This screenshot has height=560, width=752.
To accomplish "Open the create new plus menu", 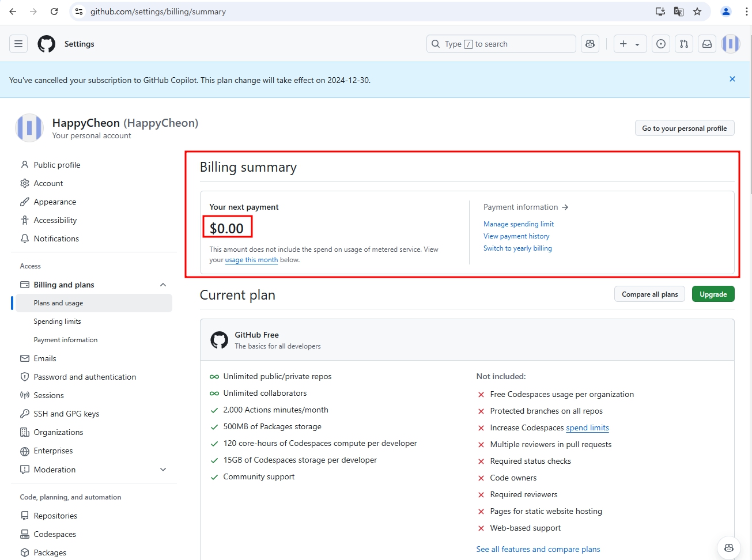I will coord(630,44).
